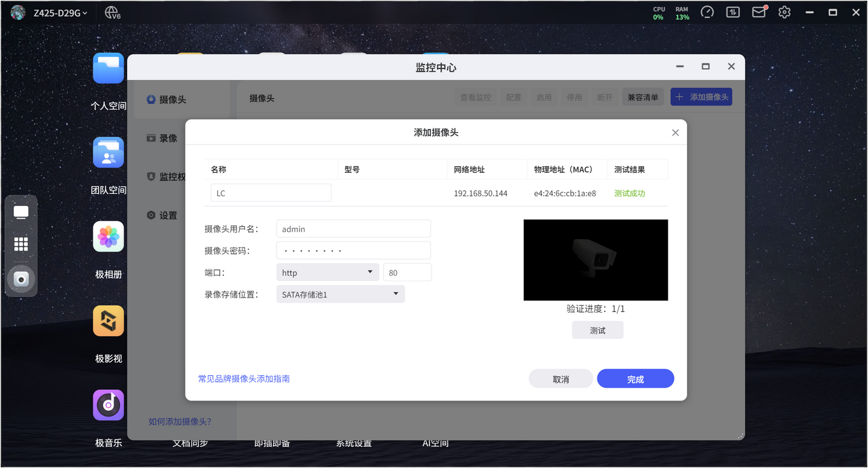Click the 启用 toolbar button

pos(544,97)
